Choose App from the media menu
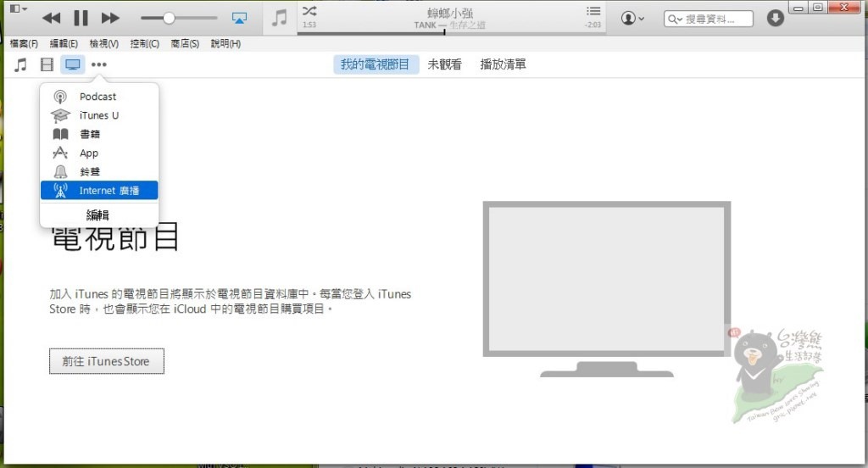The width and height of the screenshot is (868, 468). [99, 153]
